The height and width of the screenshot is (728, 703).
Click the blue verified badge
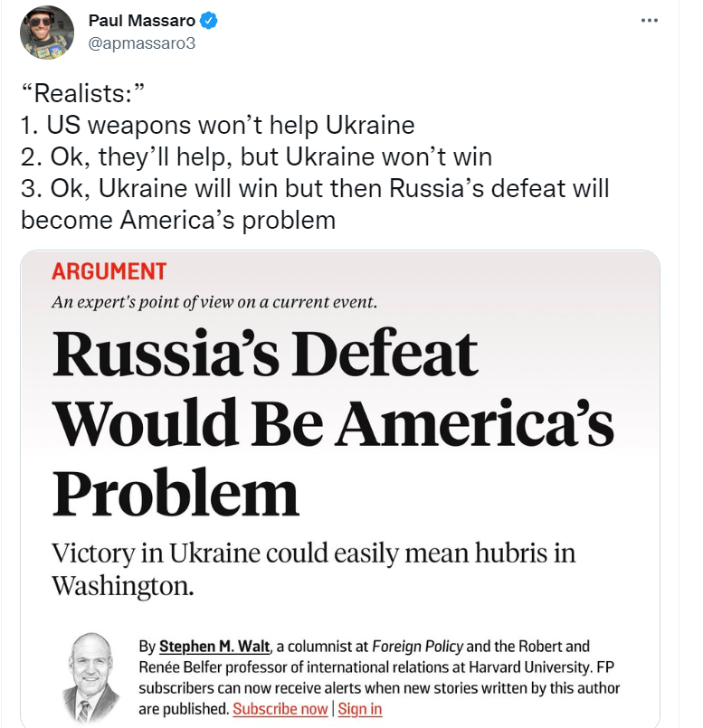pyautogui.click(x=207, y=21)
